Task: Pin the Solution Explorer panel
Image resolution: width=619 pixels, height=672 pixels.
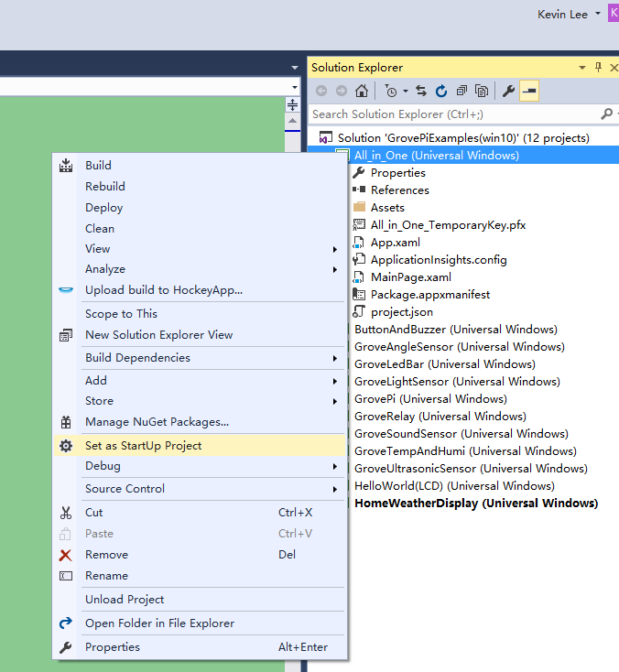Action: [599, 67]
